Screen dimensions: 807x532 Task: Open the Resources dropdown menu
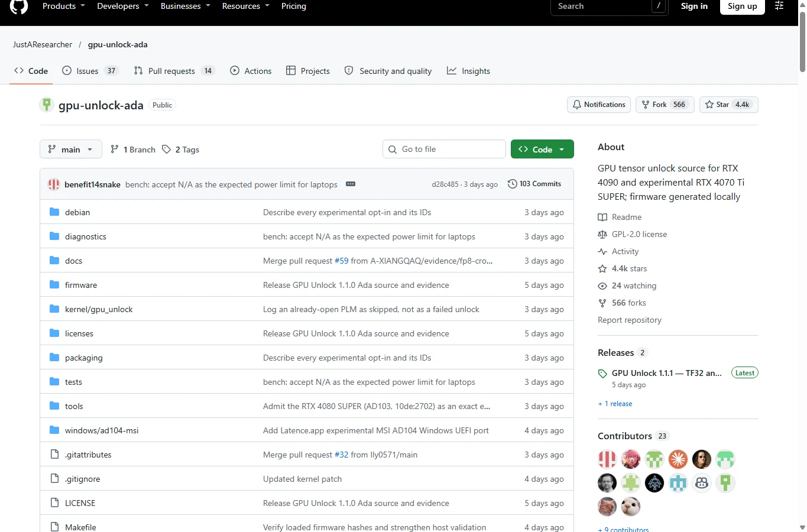[246, 6]
